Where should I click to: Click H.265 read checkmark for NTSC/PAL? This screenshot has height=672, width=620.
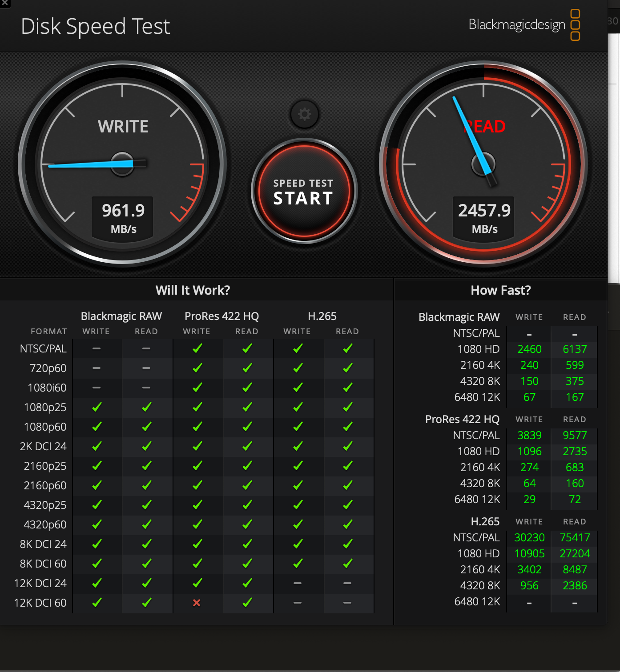348,348
